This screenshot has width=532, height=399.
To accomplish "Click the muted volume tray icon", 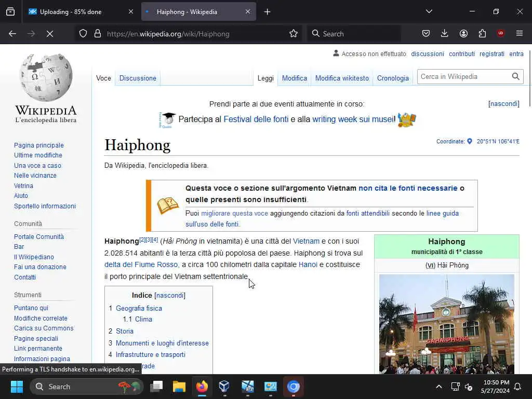I will 469,387.
